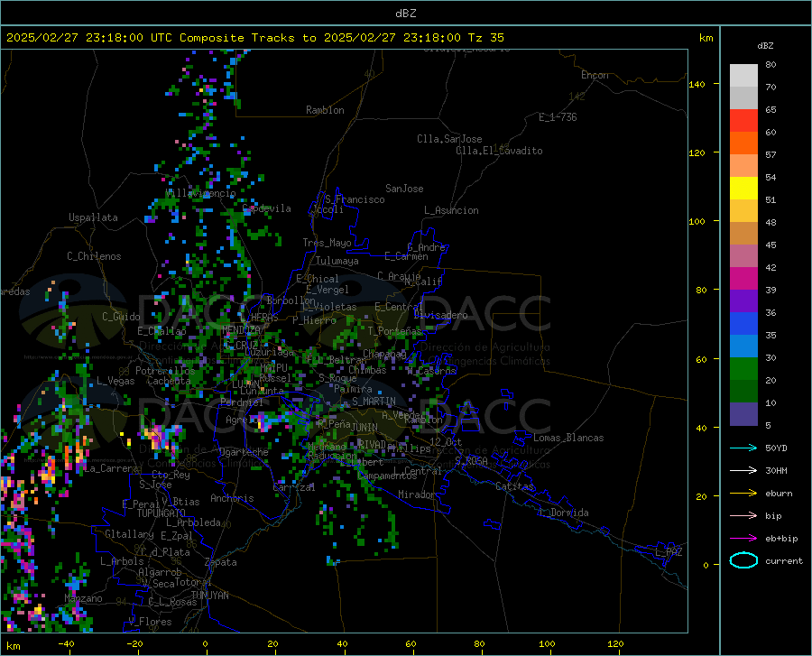
Task: Click the 'C_Chilenos' map label
Action: (94, 256)
